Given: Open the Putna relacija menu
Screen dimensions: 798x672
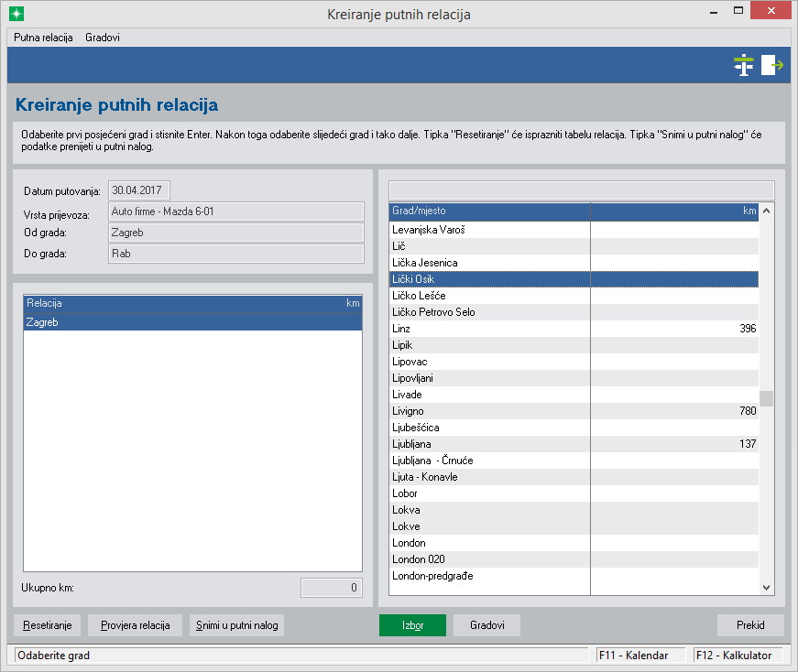Looking at the screenshot, I should click(x=43, y=38).
